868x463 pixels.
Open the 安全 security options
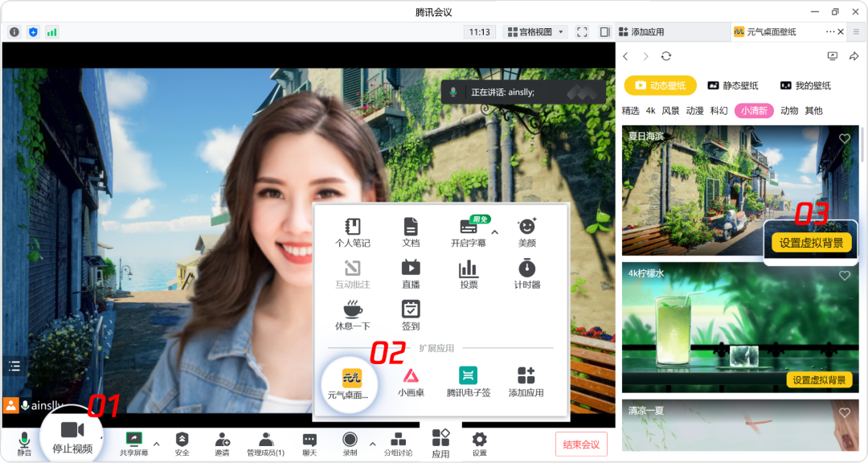[x=182, y=445]
